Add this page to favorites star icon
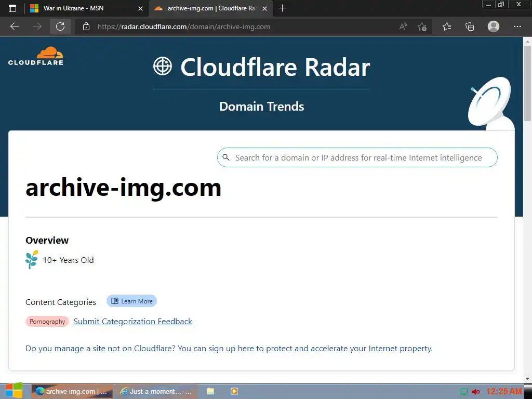Image resolution: width=532 pixels, height=399 pixels. (x=422, y=26)
